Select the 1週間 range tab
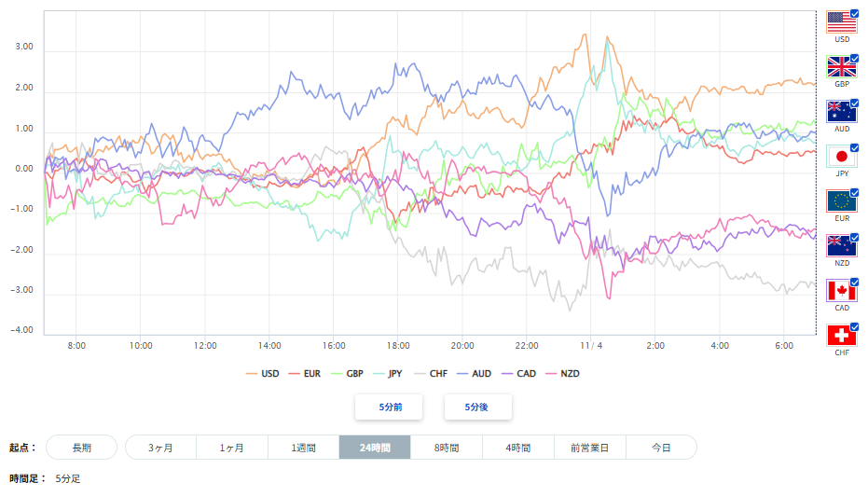Screen dimensions: 868x497 [303, 448]
